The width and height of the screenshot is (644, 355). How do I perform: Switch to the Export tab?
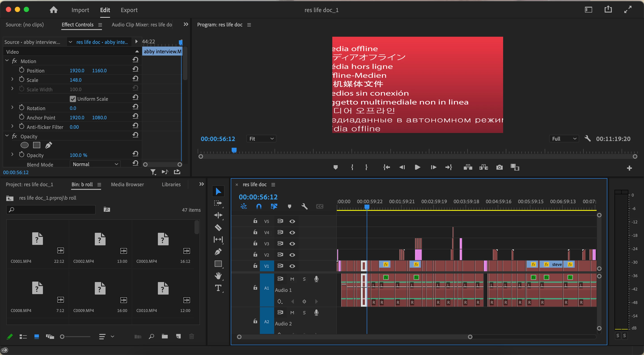[129, 10]
